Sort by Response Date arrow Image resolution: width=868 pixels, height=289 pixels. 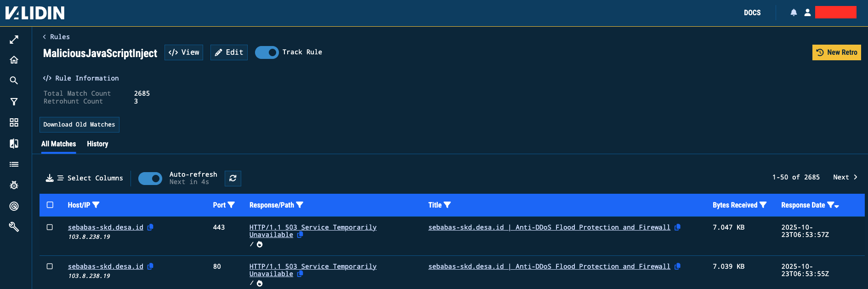coord(837,206)
